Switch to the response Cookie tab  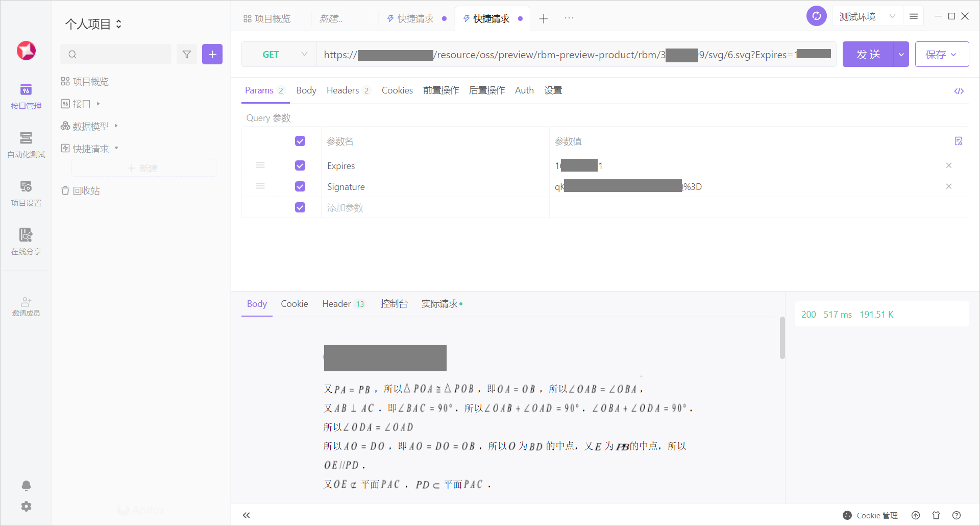click(x=294, y=304)
